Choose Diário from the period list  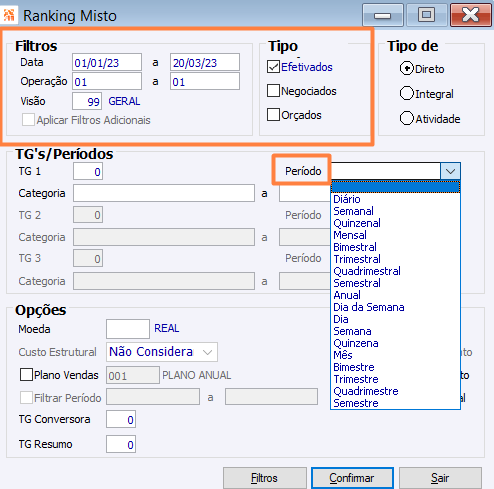point(395,199)
